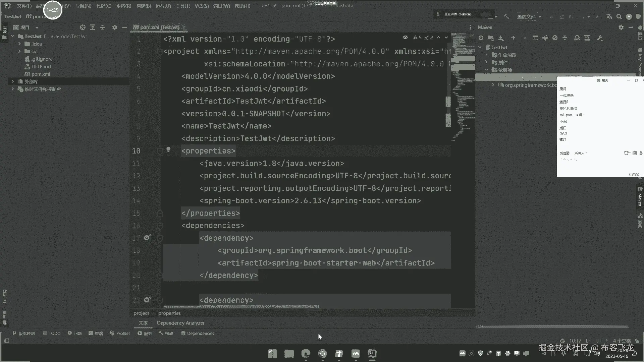Open HELP.md file in project tree
Screen dimensions: 644x362
41,66
